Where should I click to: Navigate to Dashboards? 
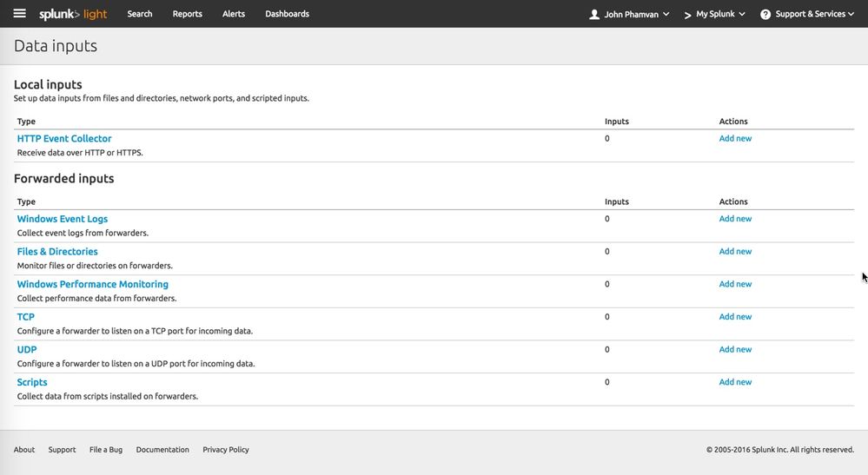click(287, 14)
